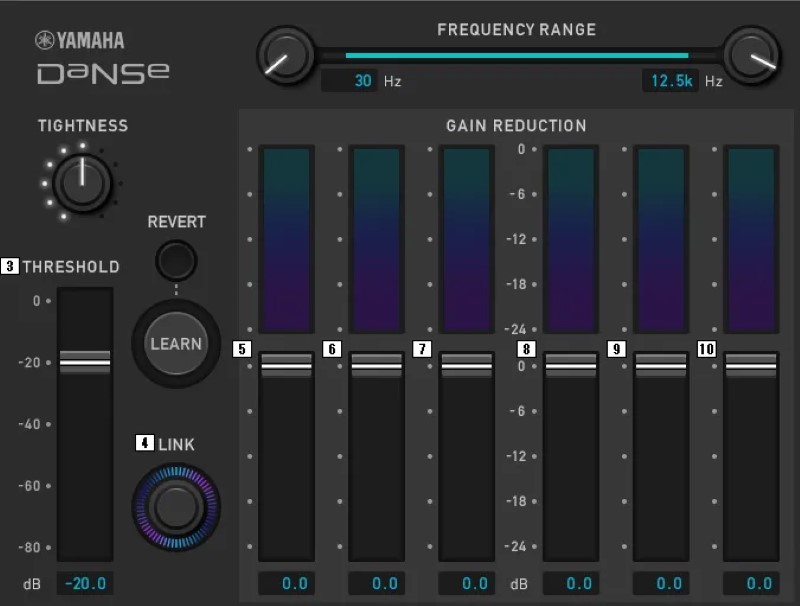
Task: Edit the 0.0 value under band 9
Action: tap(661, 583)
